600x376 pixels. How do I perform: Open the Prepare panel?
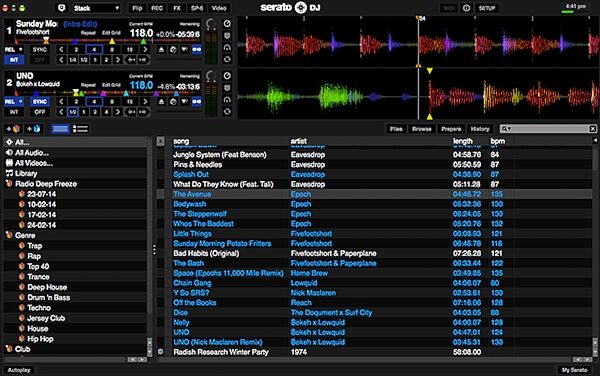[451, 129]
